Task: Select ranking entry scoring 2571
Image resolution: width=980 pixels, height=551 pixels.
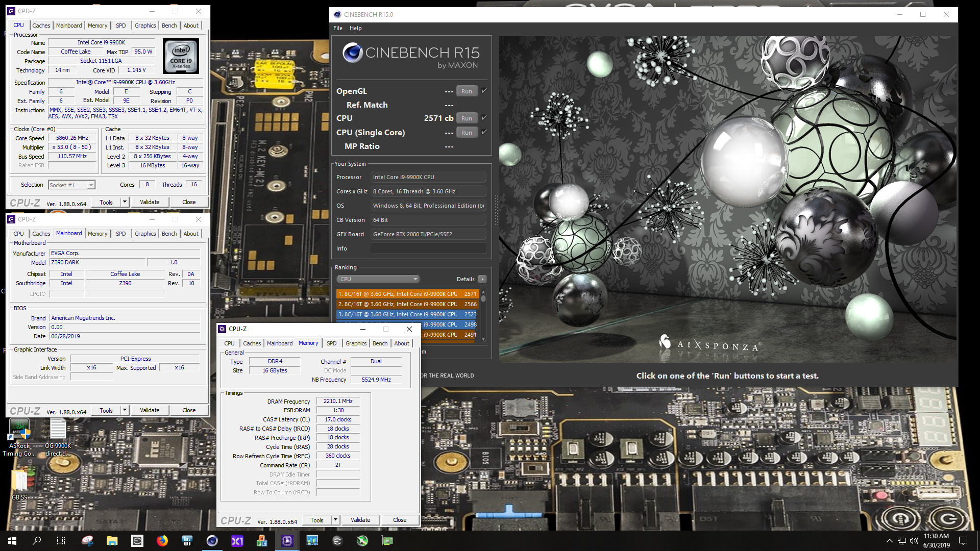Action: (x=407, y=294)
